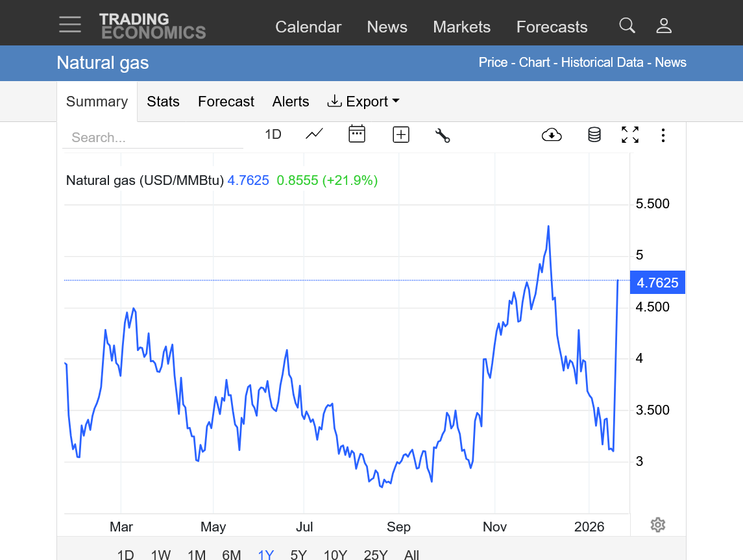
Task: Open the wrench chart tools
Action: coord(443,135)
